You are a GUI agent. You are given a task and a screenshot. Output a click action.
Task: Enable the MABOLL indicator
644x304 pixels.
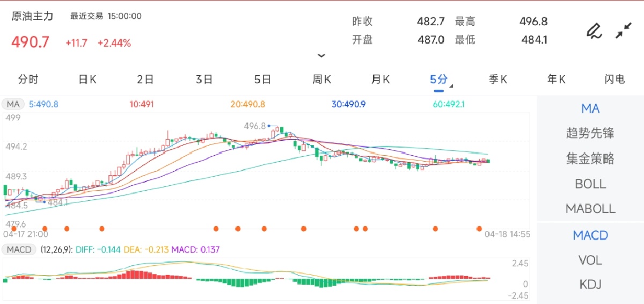(590, 208)
